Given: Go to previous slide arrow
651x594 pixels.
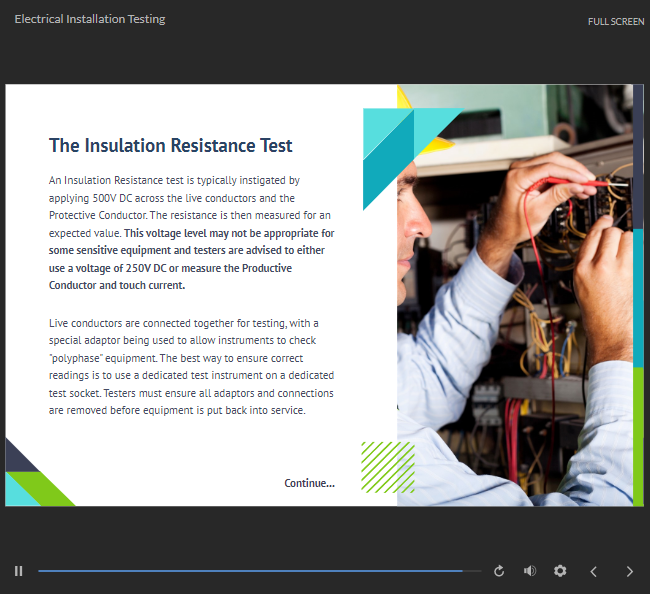Looking at the screenshot, I should point(594,571).
